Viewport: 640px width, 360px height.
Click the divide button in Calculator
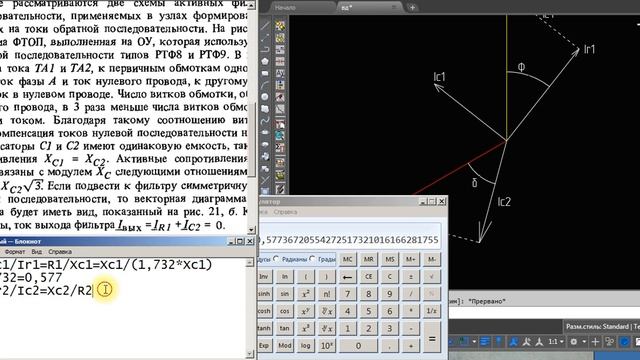(x=411, y=294)
